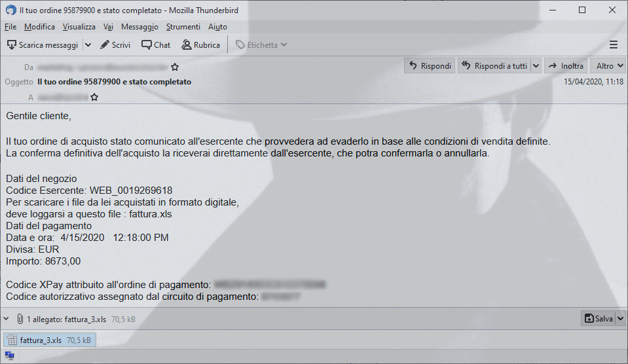Open the hamburger application menu
628x364 pixels.
click(613, 45)
